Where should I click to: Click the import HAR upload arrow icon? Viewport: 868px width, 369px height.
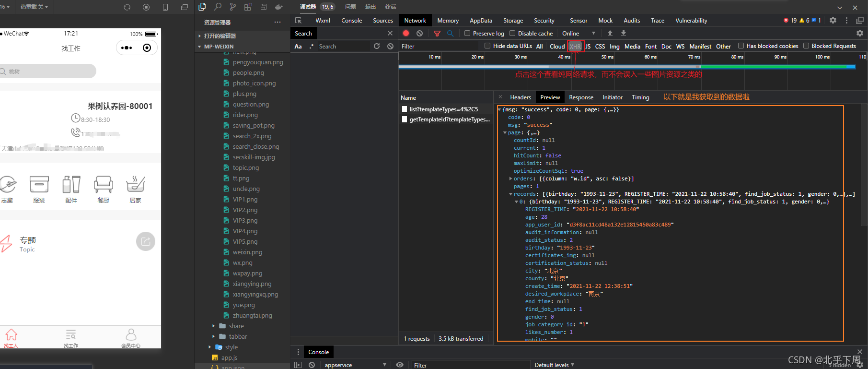[610, 33]
